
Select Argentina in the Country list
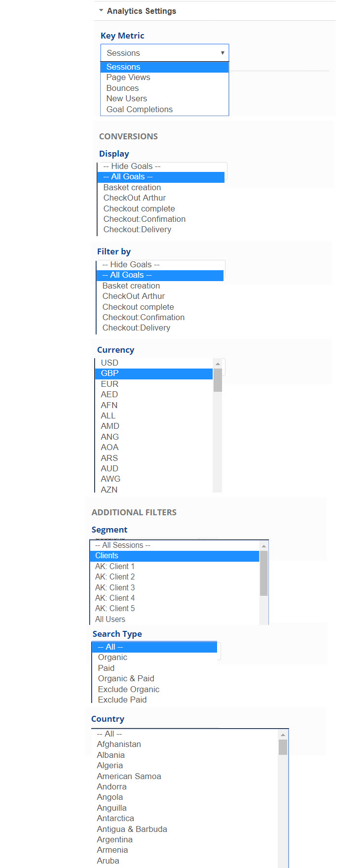click(x=114, y=840)
